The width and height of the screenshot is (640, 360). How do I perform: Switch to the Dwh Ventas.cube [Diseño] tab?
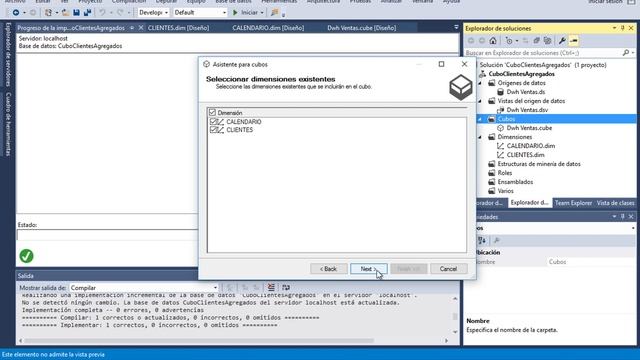coord(362,28)
